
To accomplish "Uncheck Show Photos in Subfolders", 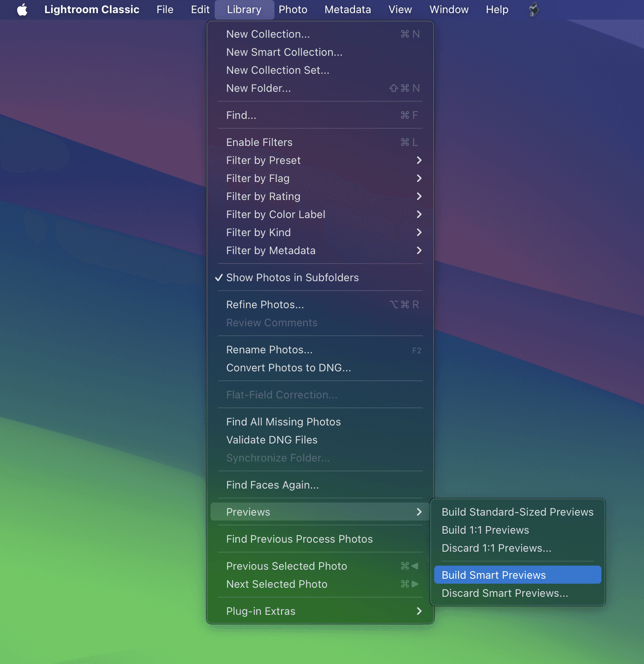I will (x=320, y=277).
